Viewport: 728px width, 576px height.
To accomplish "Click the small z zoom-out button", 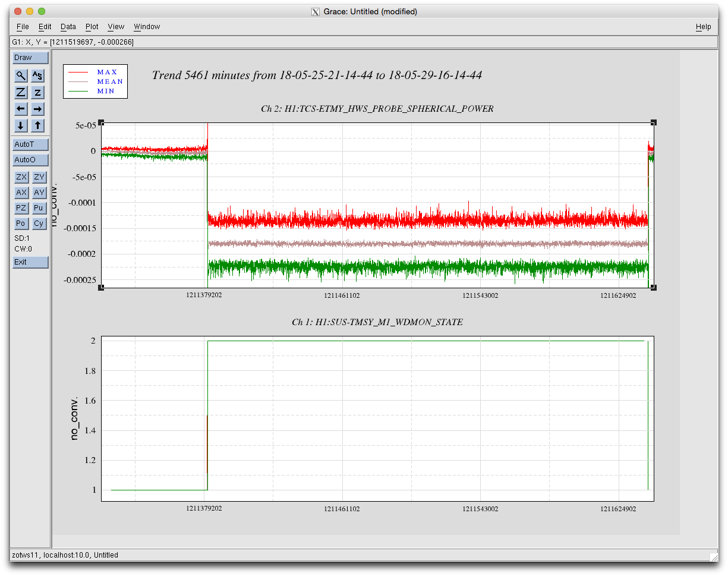I will coord(37,92).
